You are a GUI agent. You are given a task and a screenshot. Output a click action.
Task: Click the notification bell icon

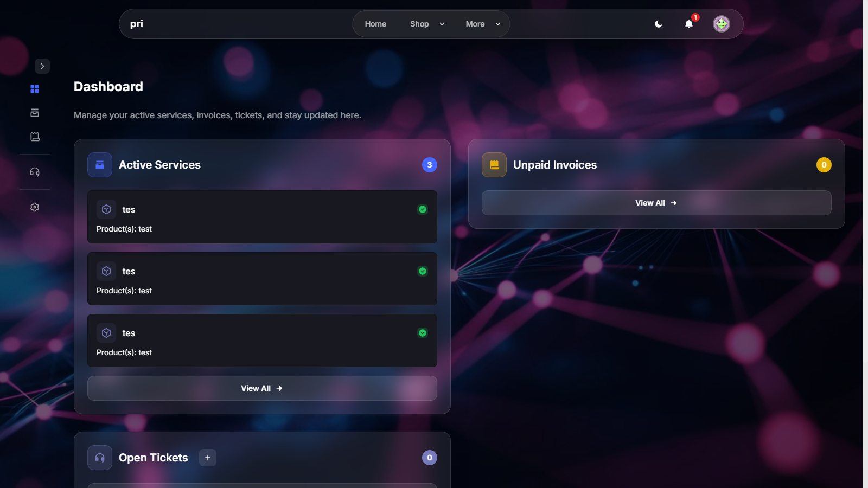689,24
